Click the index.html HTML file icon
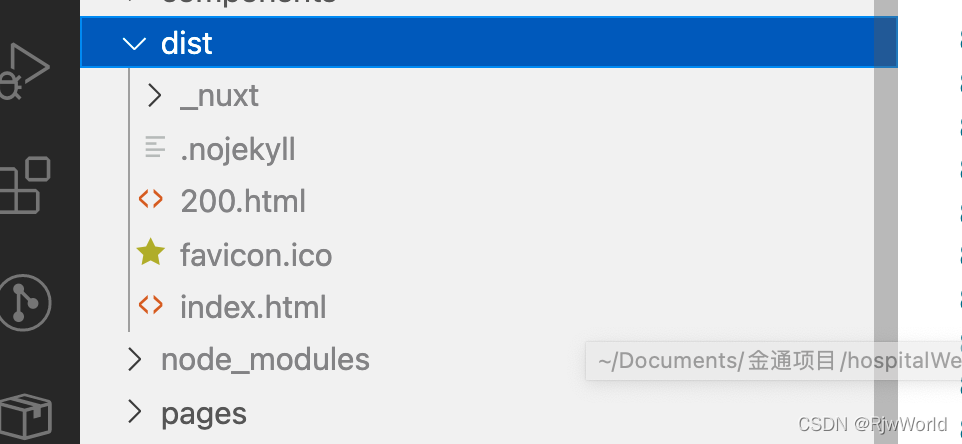The image size is (962, 444). [151, 305]
